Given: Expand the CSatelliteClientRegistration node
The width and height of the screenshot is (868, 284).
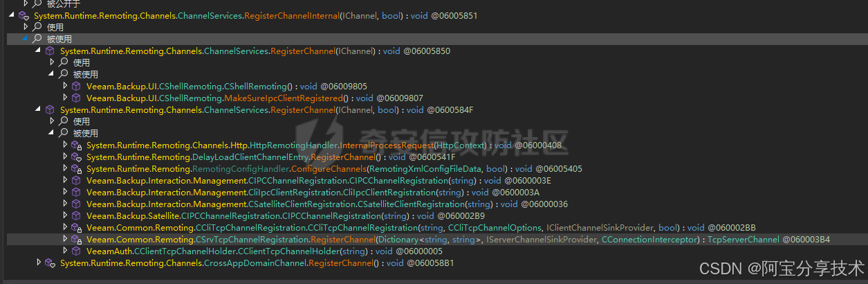Looking at the screenshot, I should click(65, 204).
